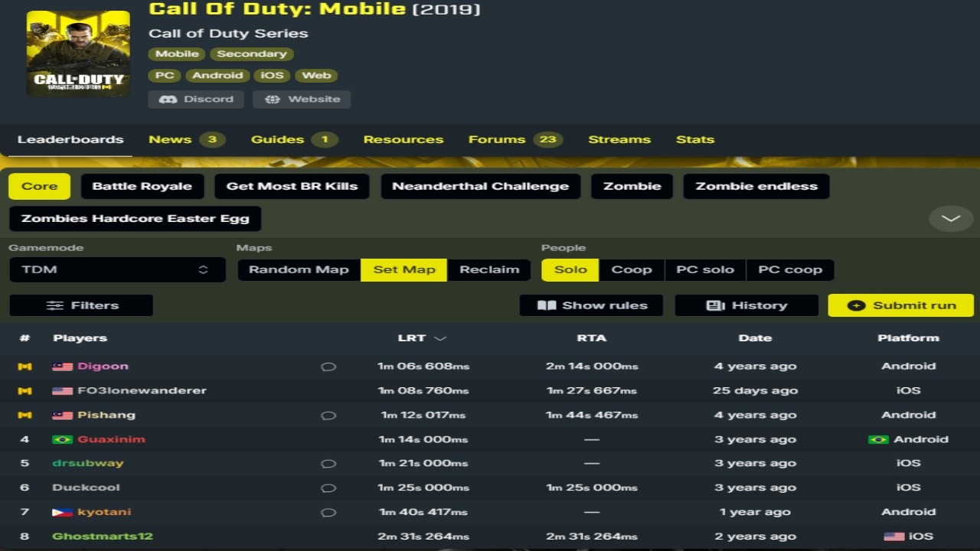
Task: Click Brazil flag next to Guaxinim
Action: click(62, 440)
